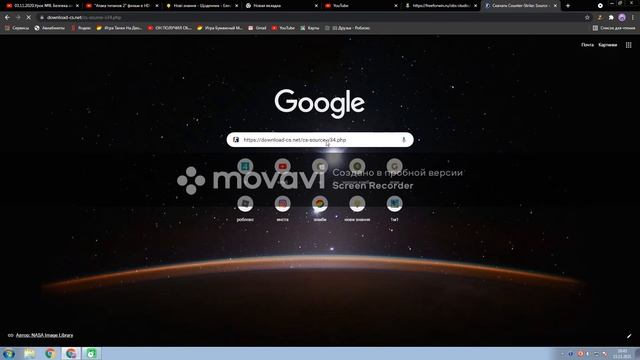Open the YouTube shortcut tile on the page
This screenshot has height=360, width=640.
282,166
